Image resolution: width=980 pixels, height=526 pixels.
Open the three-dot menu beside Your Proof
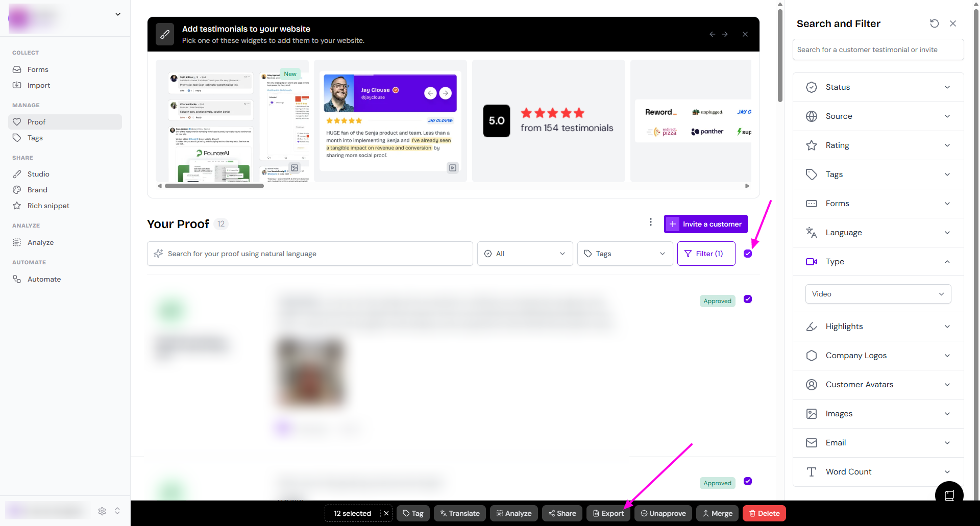(x=650, y=222)
